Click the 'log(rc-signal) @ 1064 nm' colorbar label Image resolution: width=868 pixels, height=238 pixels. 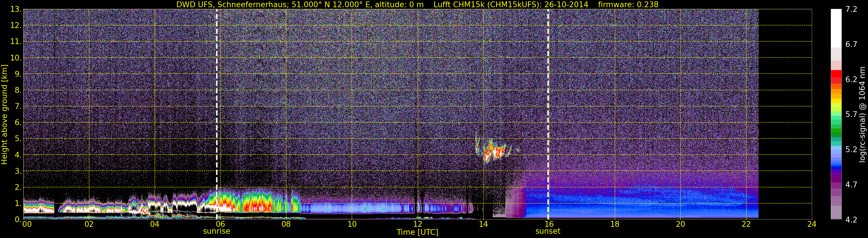pos(862,114)
